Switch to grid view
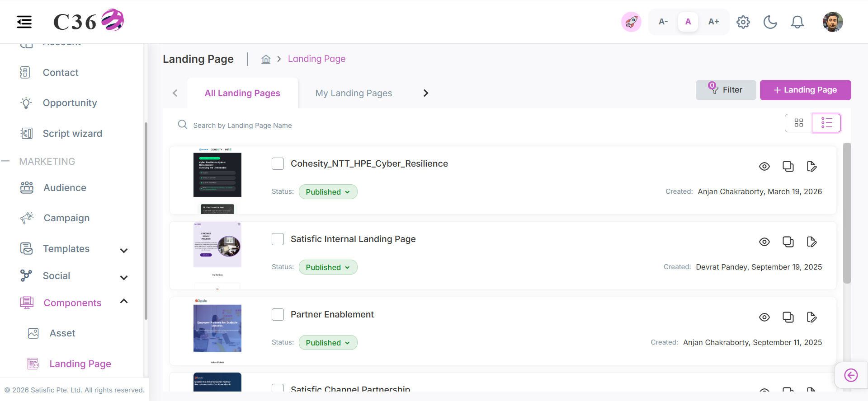Viewport: 868px width, 401px height. [x=799, y=123]
